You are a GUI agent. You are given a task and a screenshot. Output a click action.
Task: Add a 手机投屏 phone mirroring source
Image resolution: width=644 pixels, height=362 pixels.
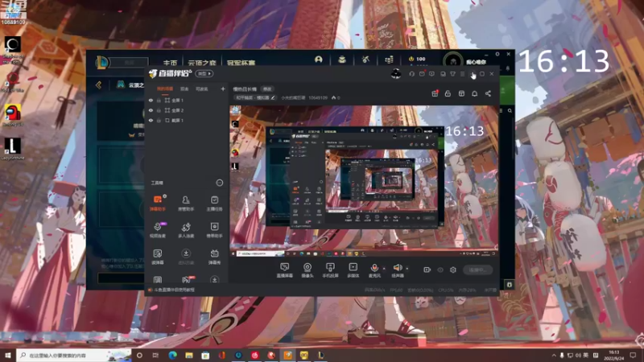point(330,270)
